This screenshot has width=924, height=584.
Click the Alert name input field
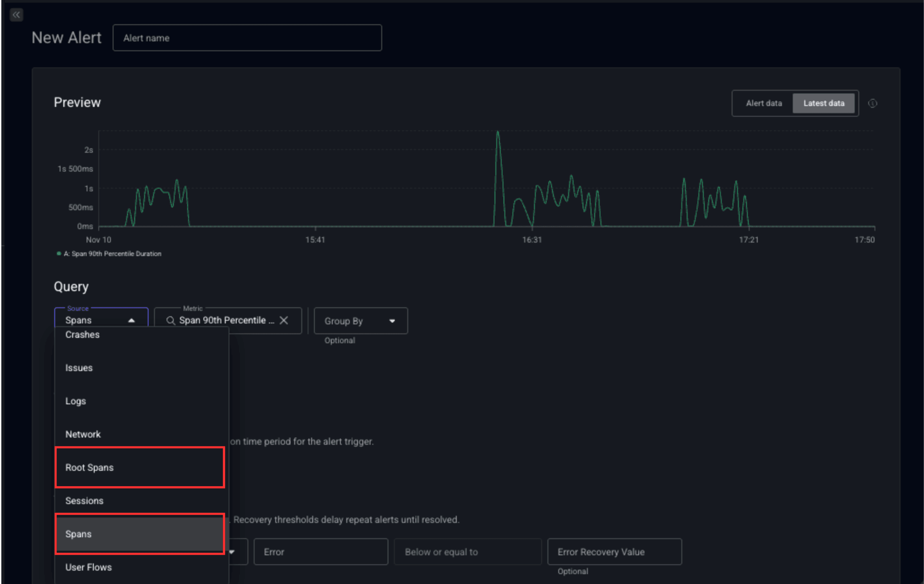click(x=247, y=38)
